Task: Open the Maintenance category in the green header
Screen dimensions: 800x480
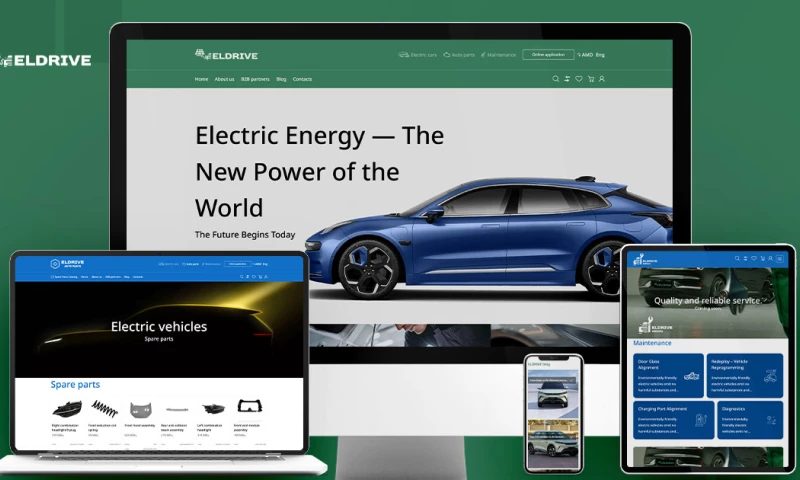Action: point(498,55)
